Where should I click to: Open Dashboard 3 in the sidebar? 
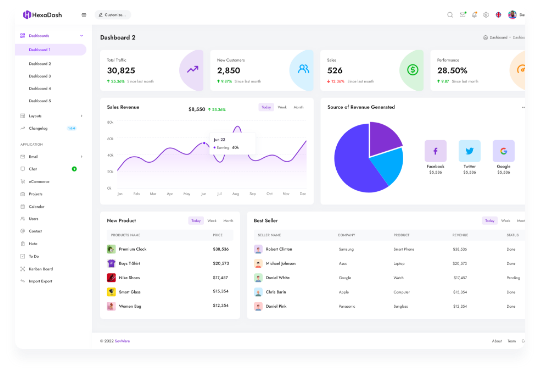pos(40,76)
